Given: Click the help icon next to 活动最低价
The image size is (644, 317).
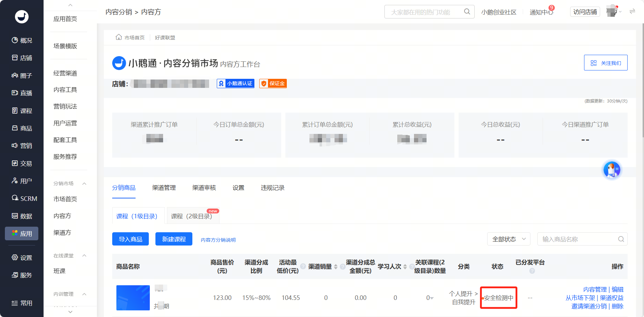Looking at the screenshot, I should (x=303, y=266).
